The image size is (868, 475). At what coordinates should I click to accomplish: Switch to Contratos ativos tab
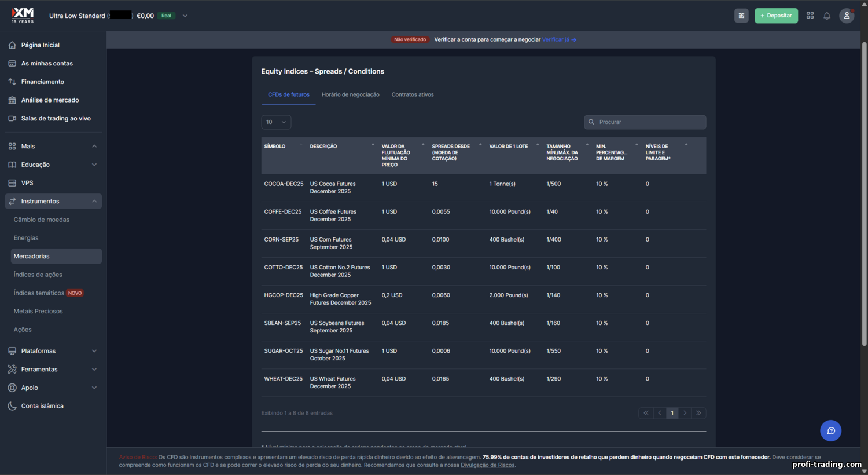[x=413, y=94]
